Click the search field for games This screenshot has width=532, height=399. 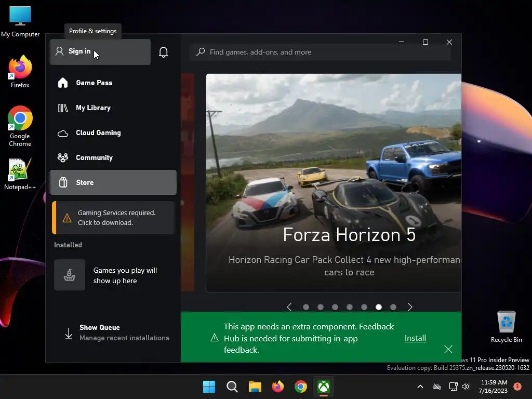[320, 52]
